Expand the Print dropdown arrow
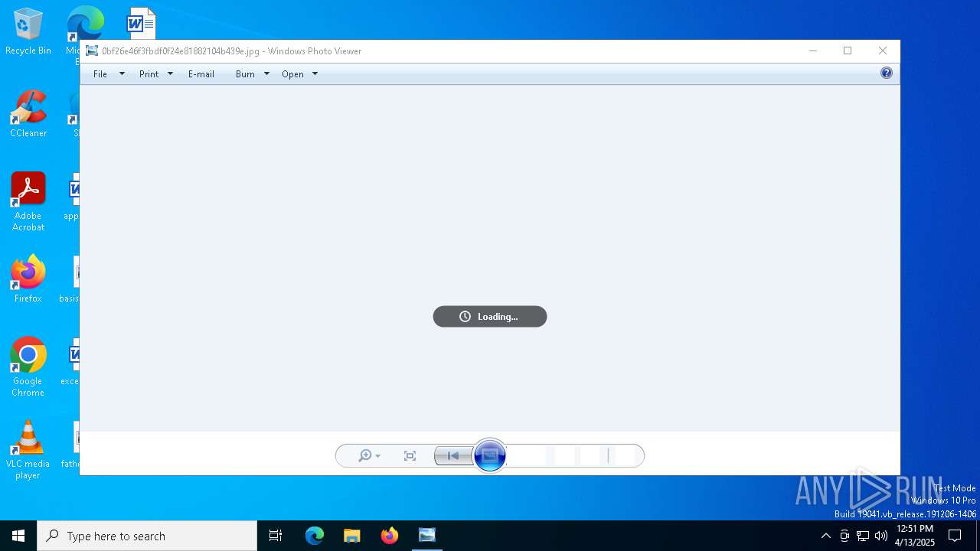980x551 pixels. pyautogui.click(x=170, y=74)
